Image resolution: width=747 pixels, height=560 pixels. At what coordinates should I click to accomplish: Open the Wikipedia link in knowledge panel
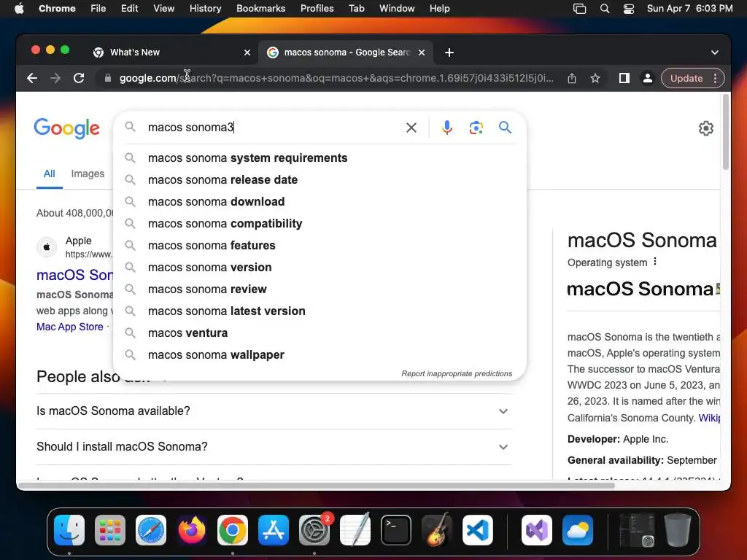[x=709, y=418]
